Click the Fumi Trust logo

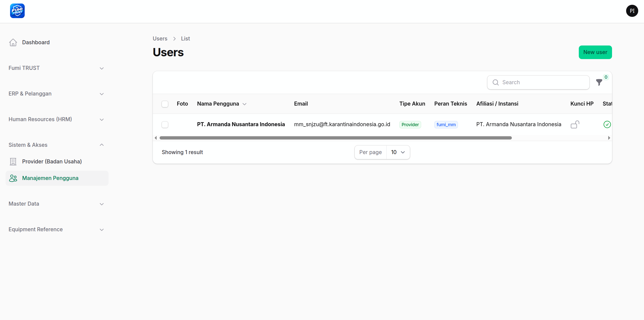pos(17,11)
